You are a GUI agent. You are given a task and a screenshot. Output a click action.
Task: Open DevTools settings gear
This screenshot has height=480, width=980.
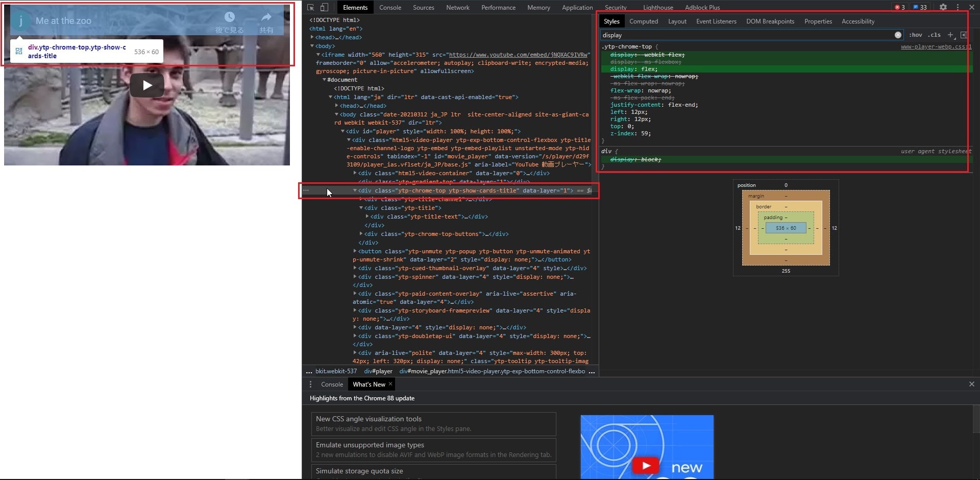coord(943,7)
